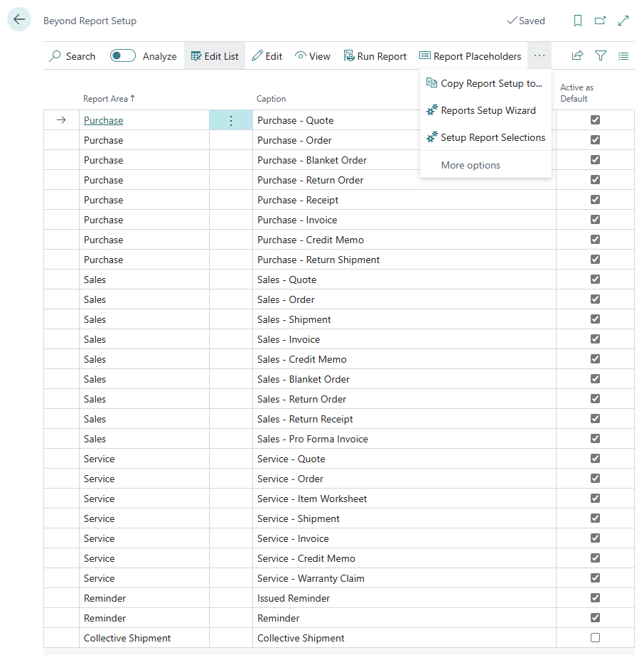Viewport: 644px width, 655px height.
Task: Open the three-dot overflow menu in toolbar
Action: pyautogui.click(x=540, y=55)
